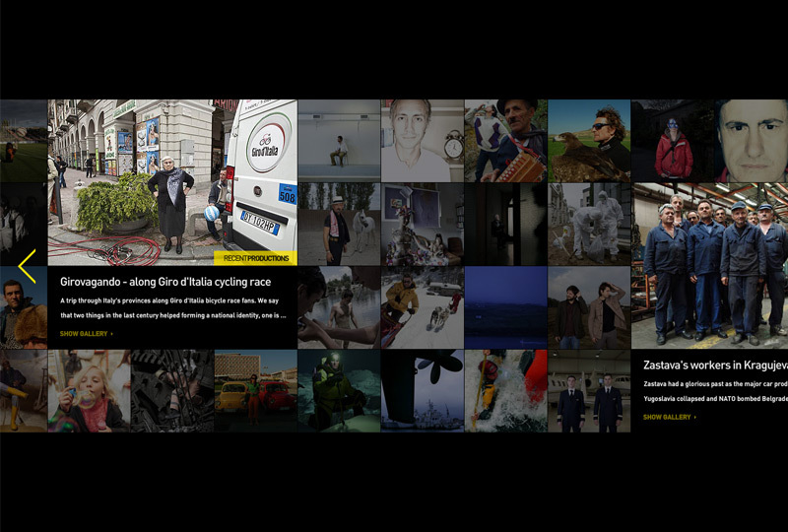Select thumbnail of two men standing outdoors
Image resolution: width=788 pixels, height=532 pixels.
point(589,307)
